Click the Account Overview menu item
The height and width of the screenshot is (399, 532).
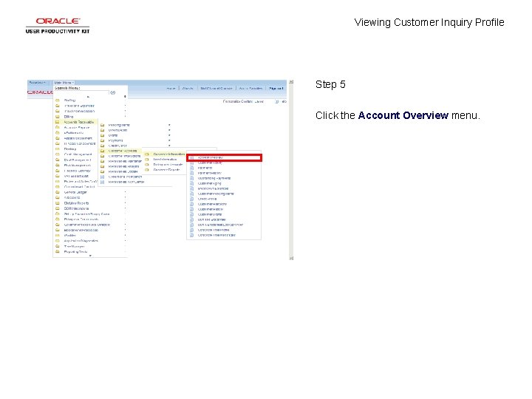[x=225, y=157]
